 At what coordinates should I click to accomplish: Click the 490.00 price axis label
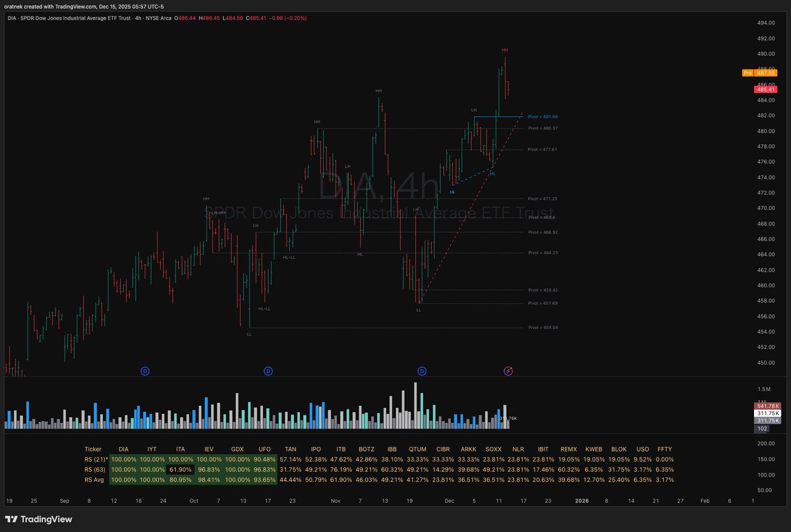765,53
